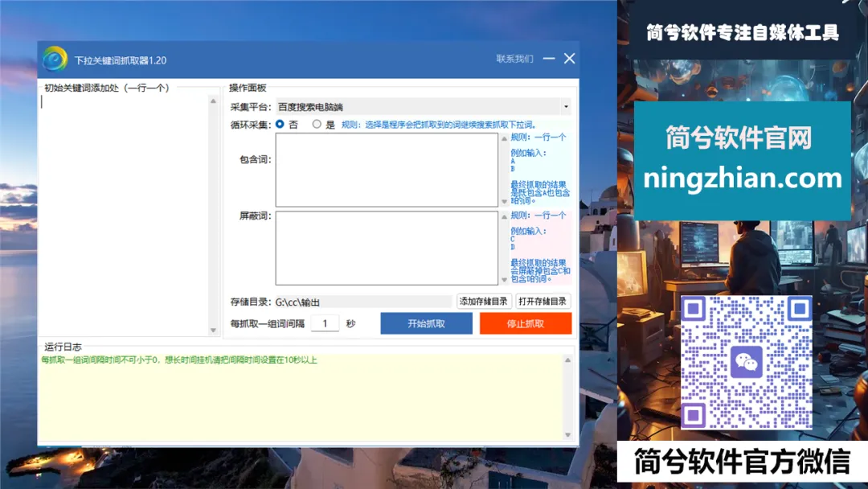Click 包含词 scrollbar up arrow
The width and height of the screenshot is (868, 489).
pos(504,138)
